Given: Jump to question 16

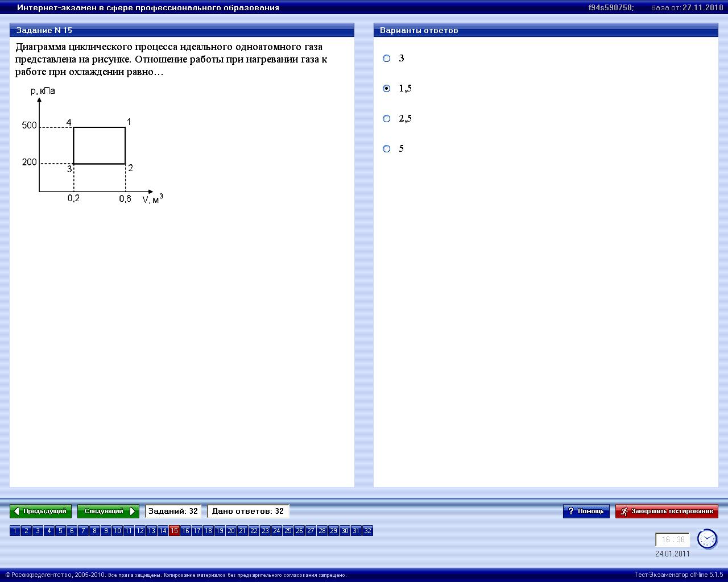Looking at the screenshot, I should pos(185,531).
